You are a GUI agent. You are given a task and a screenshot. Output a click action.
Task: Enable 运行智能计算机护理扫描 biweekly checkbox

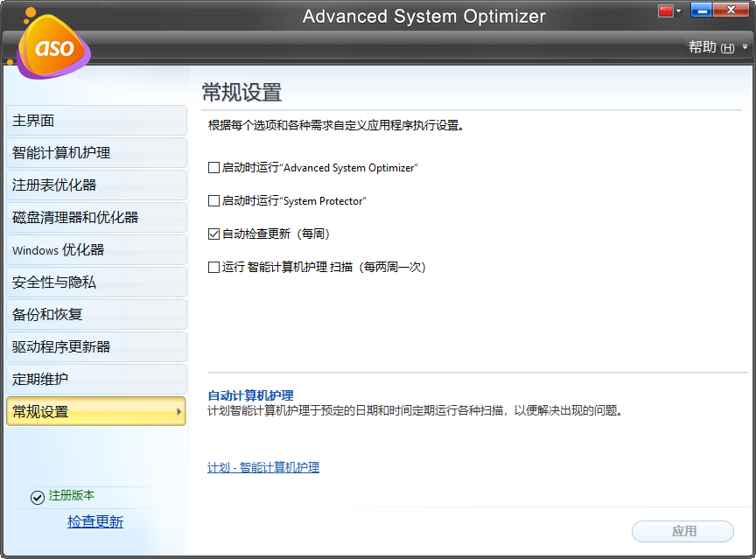click(x=213, y=267)
